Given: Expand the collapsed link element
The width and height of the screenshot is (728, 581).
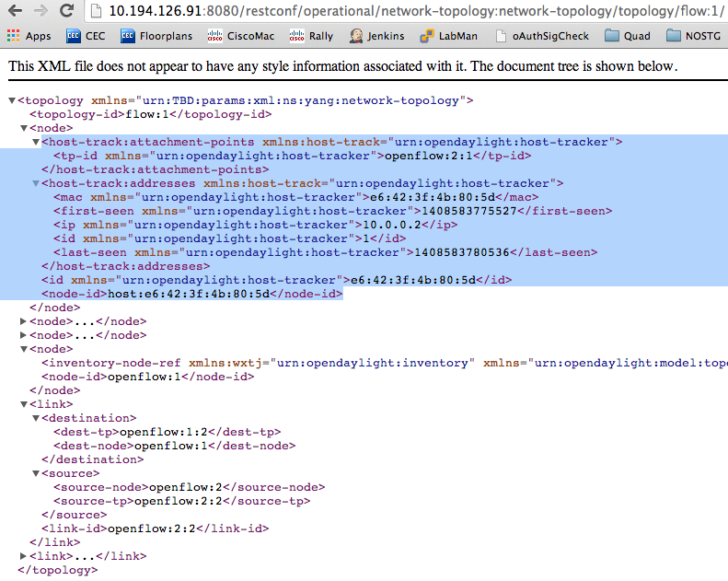Looking at the screenshot, I should 23,556.
